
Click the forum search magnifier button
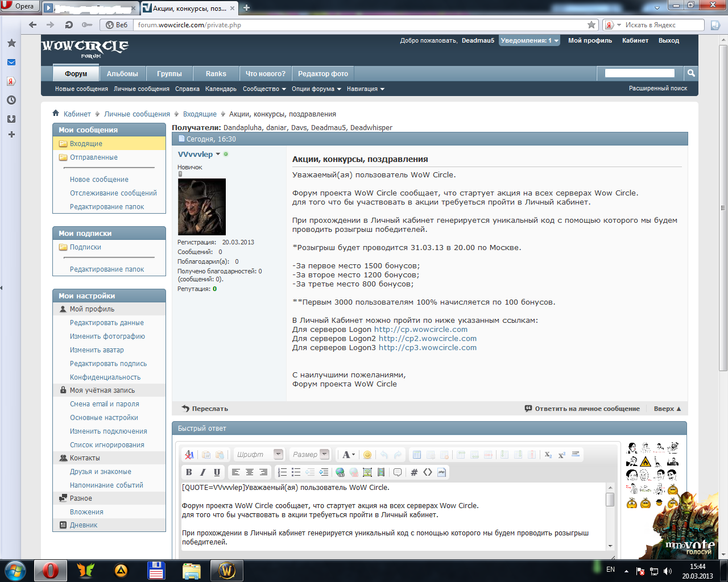[x=691, y=73]
